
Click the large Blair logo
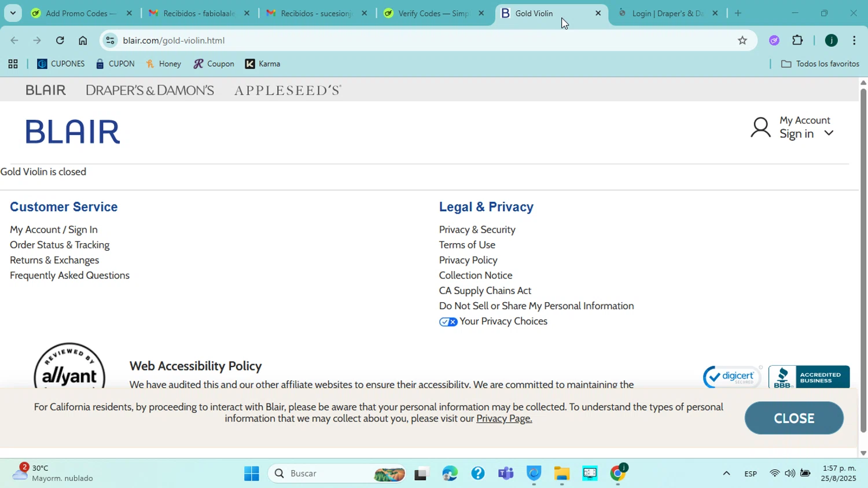pos(73,132)
